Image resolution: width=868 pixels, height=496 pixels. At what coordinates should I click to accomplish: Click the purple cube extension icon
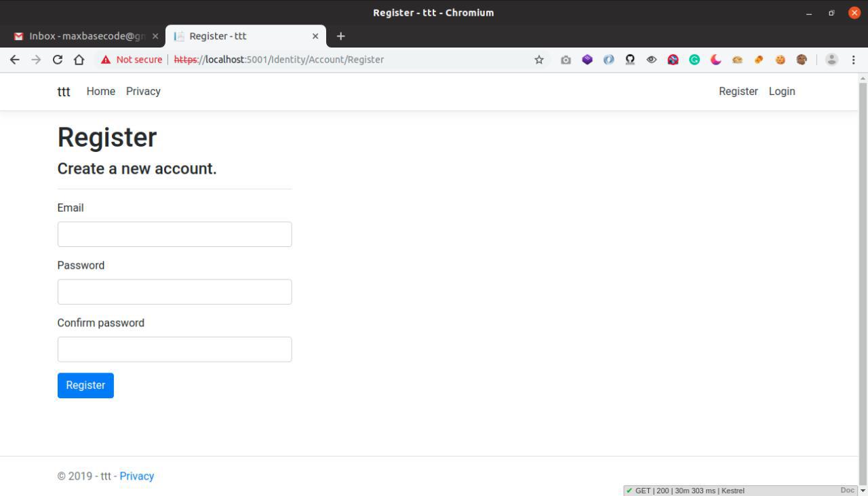(x=587, y=60)
